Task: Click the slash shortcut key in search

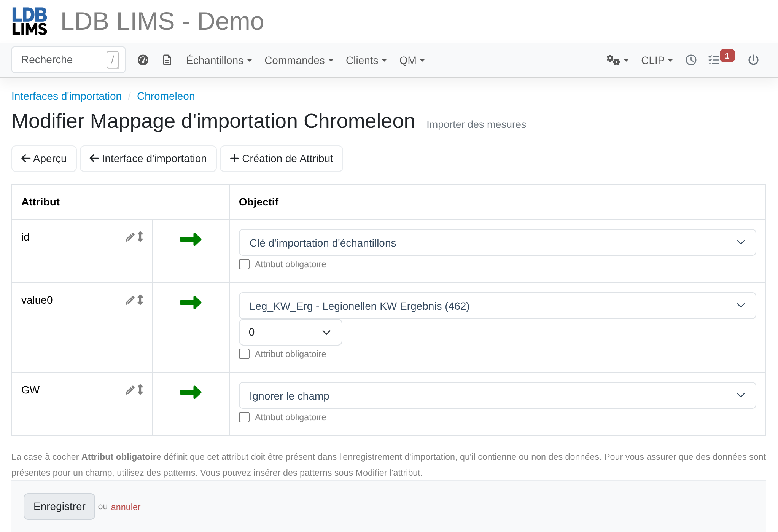Action: 113,60
